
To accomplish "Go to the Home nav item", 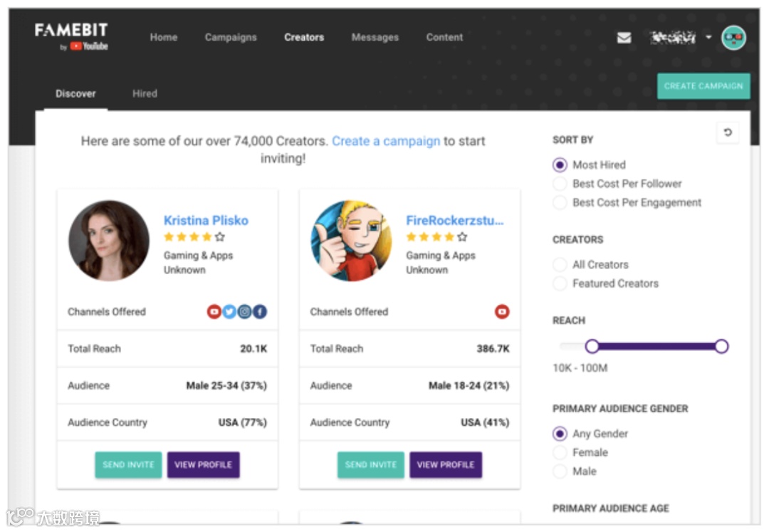I will tap(164, 37).
